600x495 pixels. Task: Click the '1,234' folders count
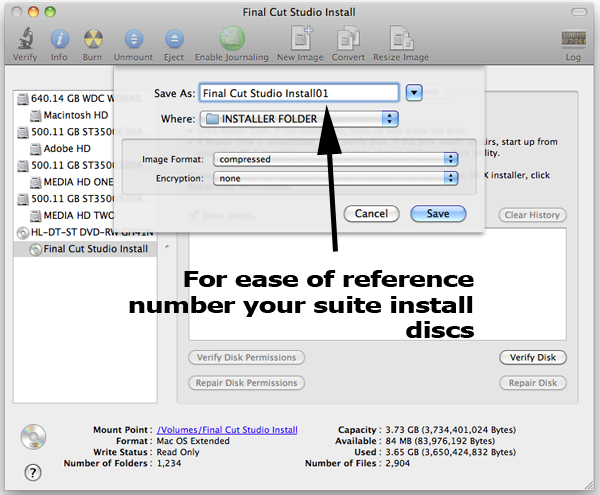(169, 463)
